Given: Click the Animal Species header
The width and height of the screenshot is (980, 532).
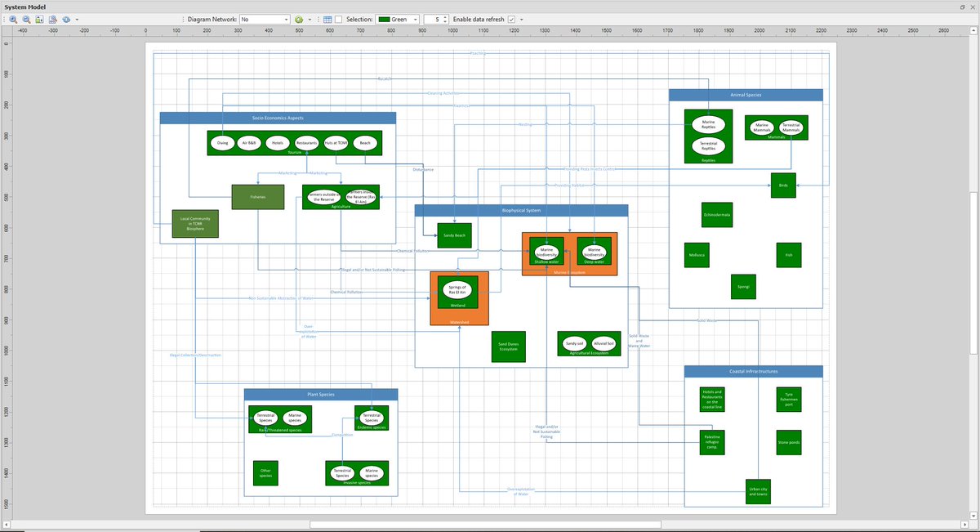Looking at the screenshot, I should 746,95.
